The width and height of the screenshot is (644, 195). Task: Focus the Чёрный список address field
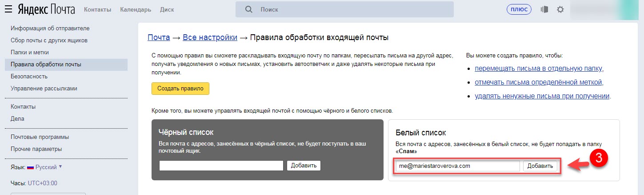click(221, 166)
